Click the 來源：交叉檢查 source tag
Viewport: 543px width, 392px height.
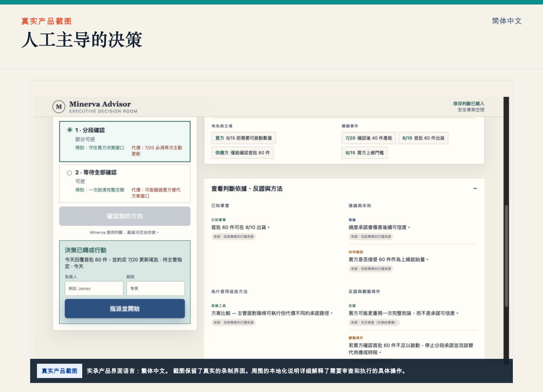click(x=374, y=323)
